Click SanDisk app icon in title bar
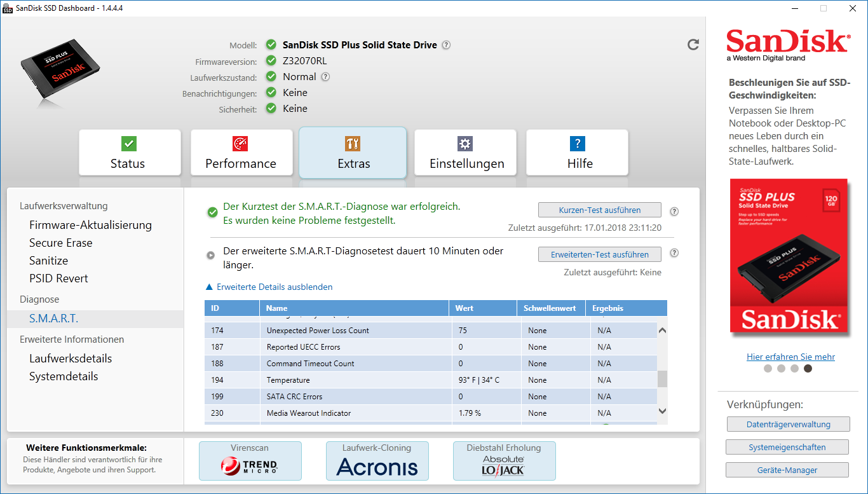868x494 pixels. (x=7, y=8)
